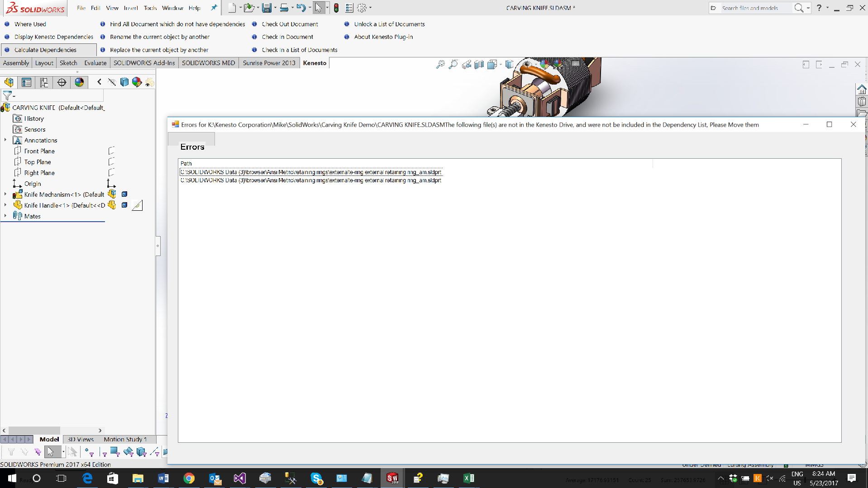Image resolution: width=868 pixels, height=488 pixels.
Task: Click the blue cube Display Mode icon
Action: pyautogui.click(x=124, y=82)
